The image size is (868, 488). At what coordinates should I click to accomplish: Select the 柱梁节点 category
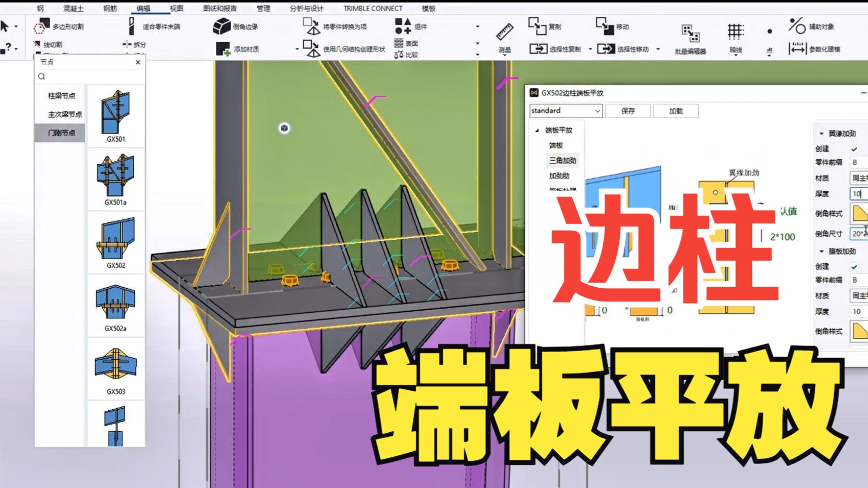click(x=61, y=96)
